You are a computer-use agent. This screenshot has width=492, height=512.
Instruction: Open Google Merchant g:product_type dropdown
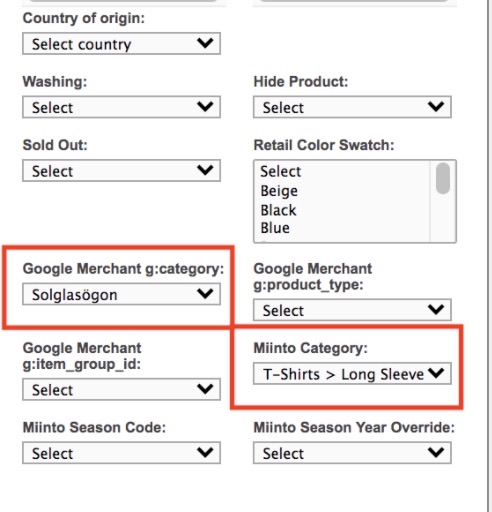tap(352, 310)
